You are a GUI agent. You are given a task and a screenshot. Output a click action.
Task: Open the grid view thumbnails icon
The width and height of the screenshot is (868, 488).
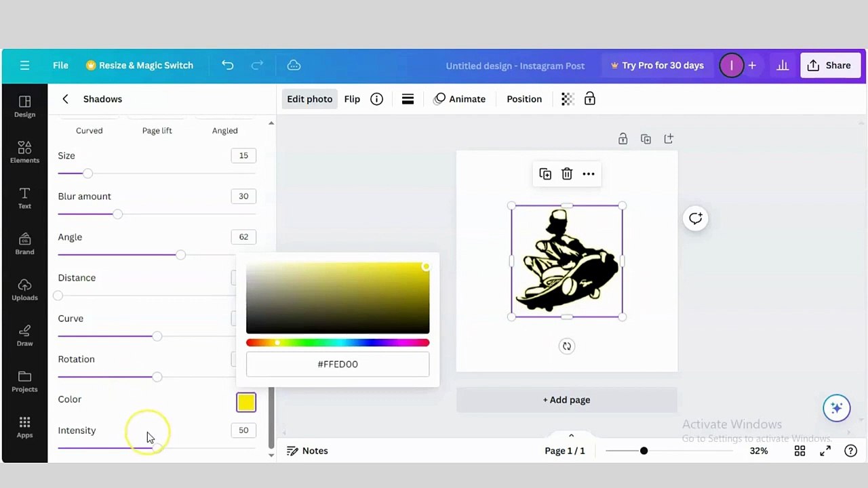click(x=800, y=451)
